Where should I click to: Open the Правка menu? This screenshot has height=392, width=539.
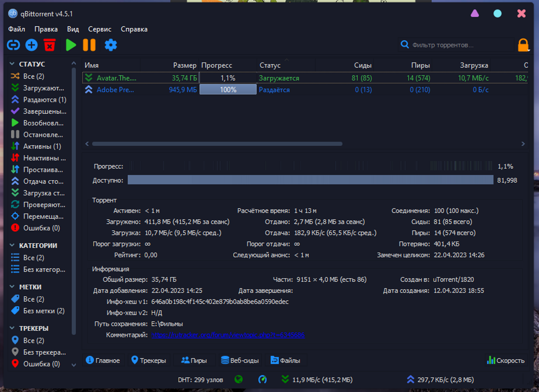click(x=46, y=29)
